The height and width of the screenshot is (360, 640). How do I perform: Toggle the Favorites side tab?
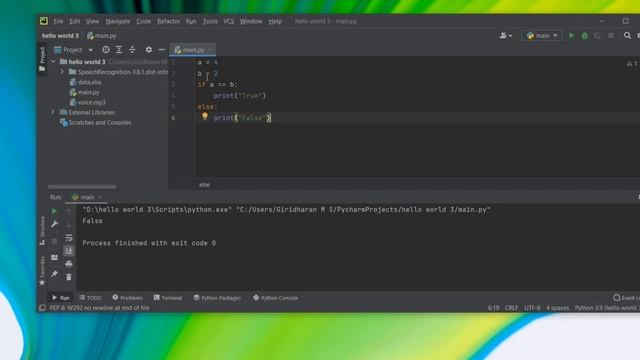tap(42, 271)
